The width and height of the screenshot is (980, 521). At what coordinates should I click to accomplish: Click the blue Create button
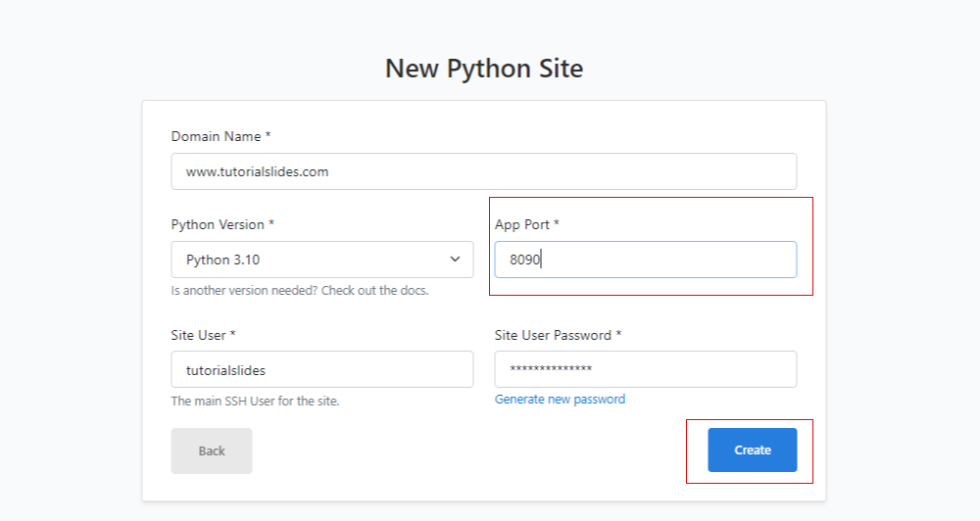point(753,450)
